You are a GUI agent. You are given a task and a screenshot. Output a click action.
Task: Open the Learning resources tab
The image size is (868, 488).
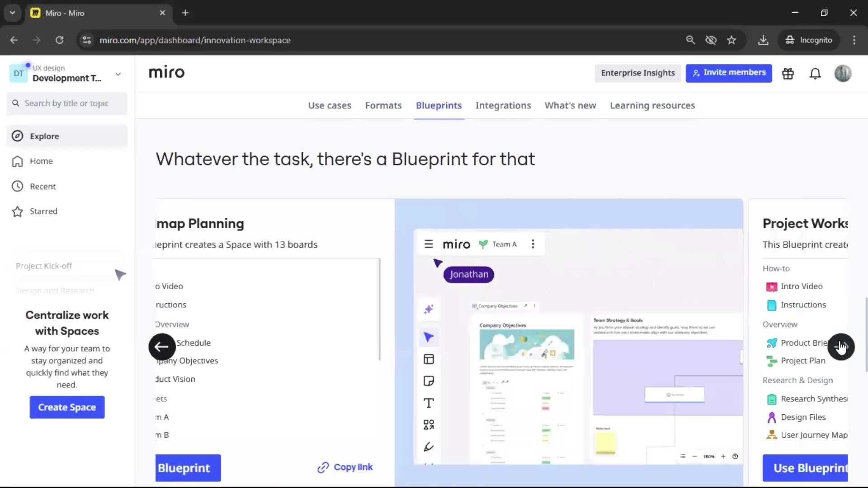(x=652, y=105)
